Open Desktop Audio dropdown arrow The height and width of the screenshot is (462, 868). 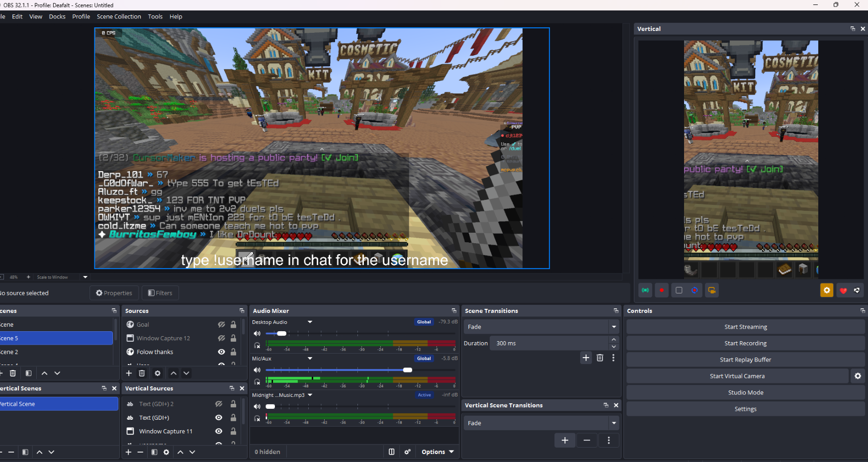310,322
